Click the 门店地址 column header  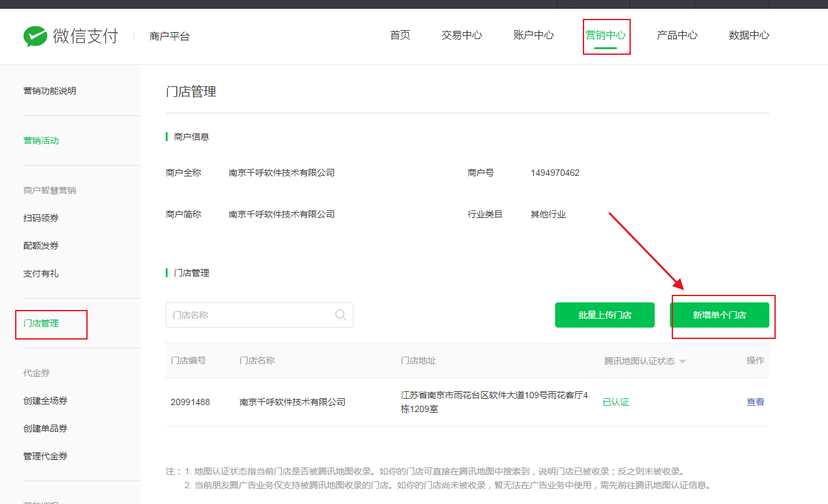pos(418,360)
